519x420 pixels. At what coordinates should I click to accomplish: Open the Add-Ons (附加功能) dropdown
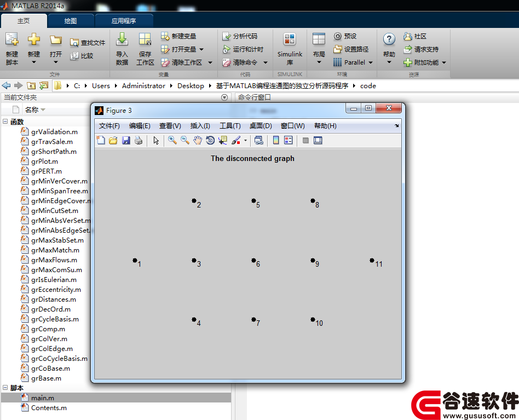click(444, 62)
